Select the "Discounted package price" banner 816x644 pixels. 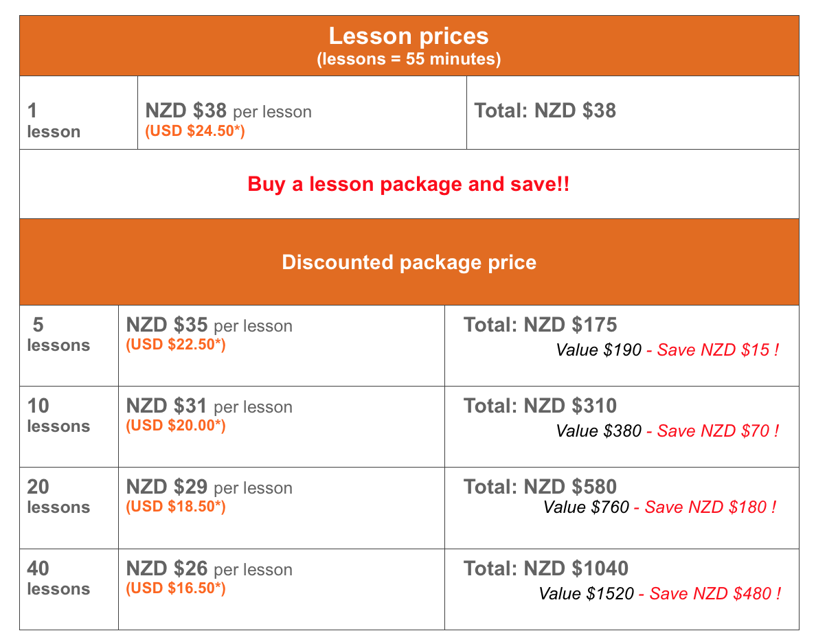click(409, 262)
